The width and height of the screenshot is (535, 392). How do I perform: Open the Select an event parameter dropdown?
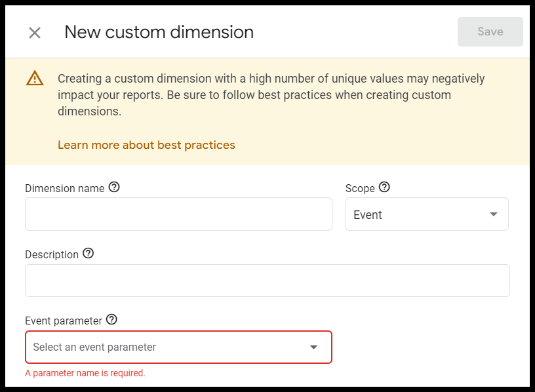(x=178, y=348)
